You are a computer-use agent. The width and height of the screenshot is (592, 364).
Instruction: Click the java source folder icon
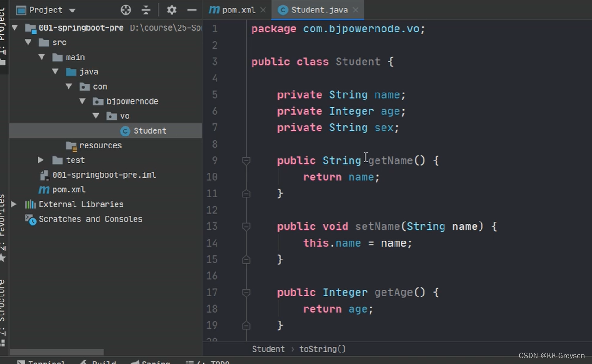click(x=71, y=72)
